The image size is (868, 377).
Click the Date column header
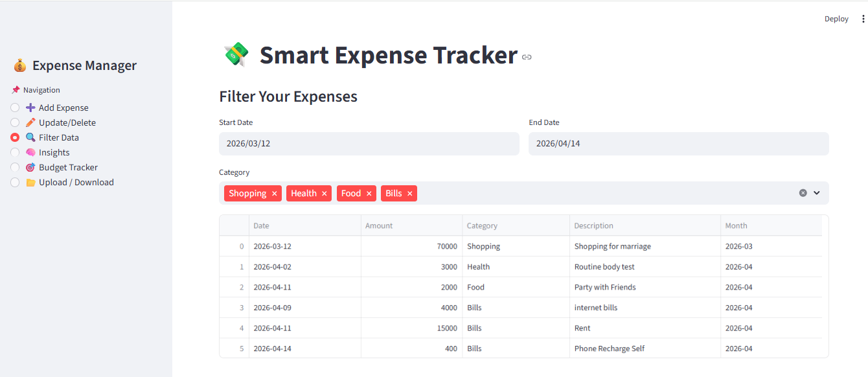(261, 226)
